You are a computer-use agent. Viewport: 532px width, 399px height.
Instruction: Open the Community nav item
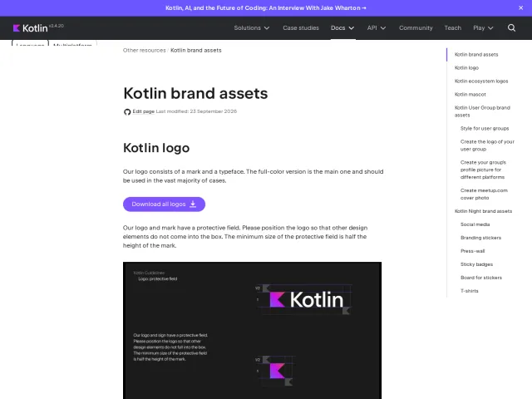416,27
